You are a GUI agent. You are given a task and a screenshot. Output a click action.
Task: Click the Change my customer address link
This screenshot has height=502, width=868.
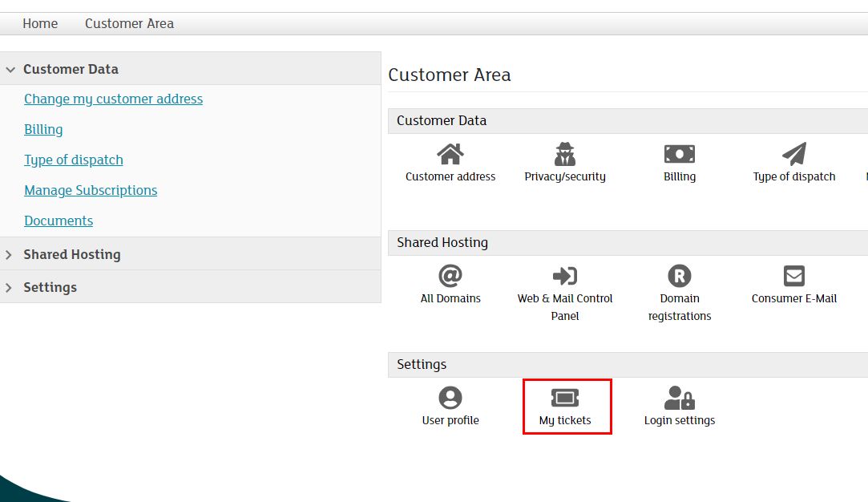coord(113,99)
